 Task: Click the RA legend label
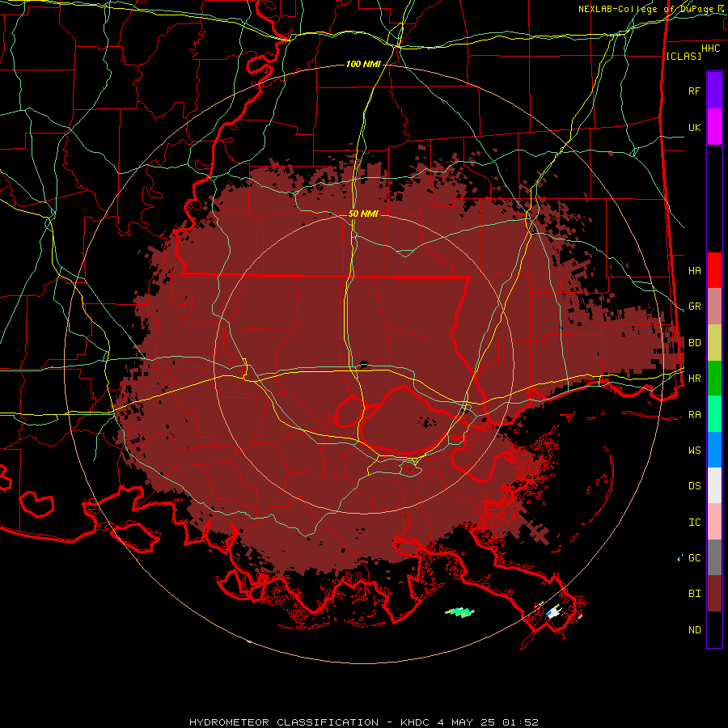(694, 415)
